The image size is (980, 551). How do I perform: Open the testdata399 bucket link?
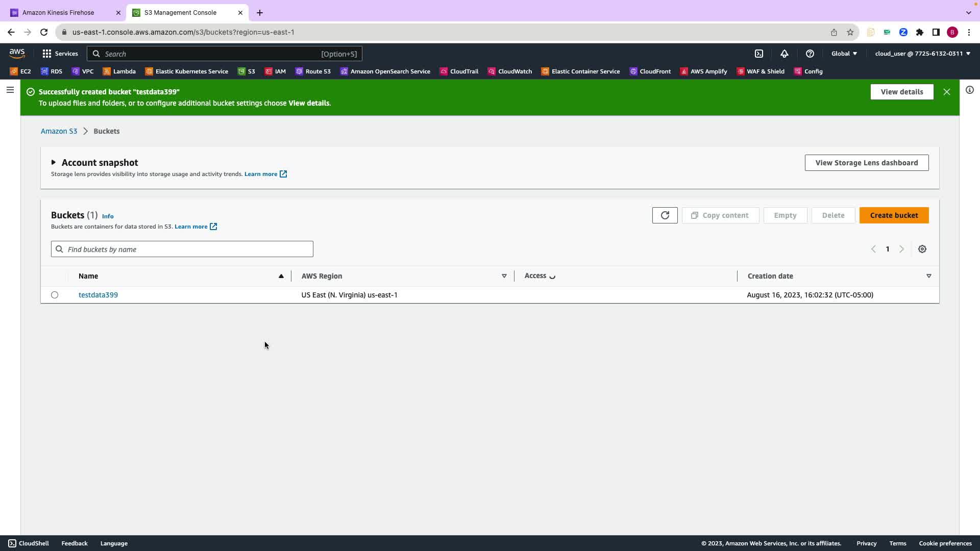pyautogui.click(x=98, y=295)
